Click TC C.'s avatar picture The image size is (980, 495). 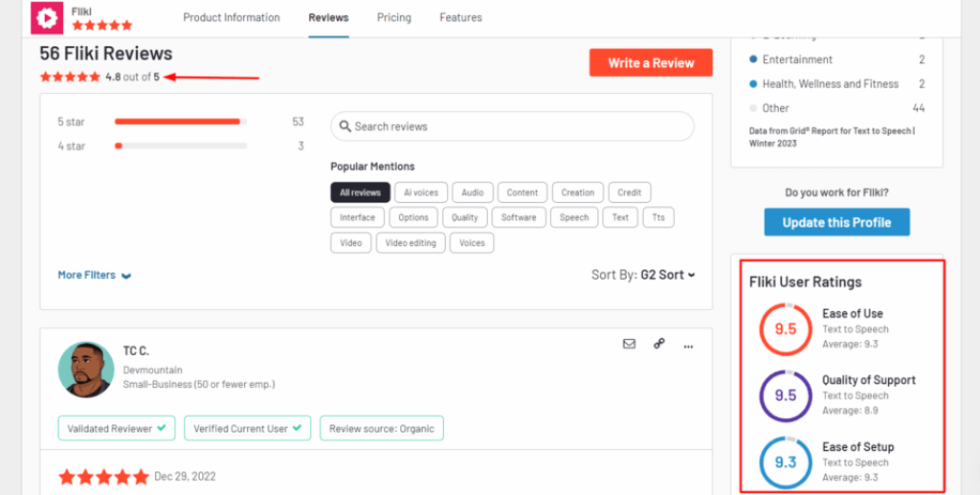tap(86, 370)
